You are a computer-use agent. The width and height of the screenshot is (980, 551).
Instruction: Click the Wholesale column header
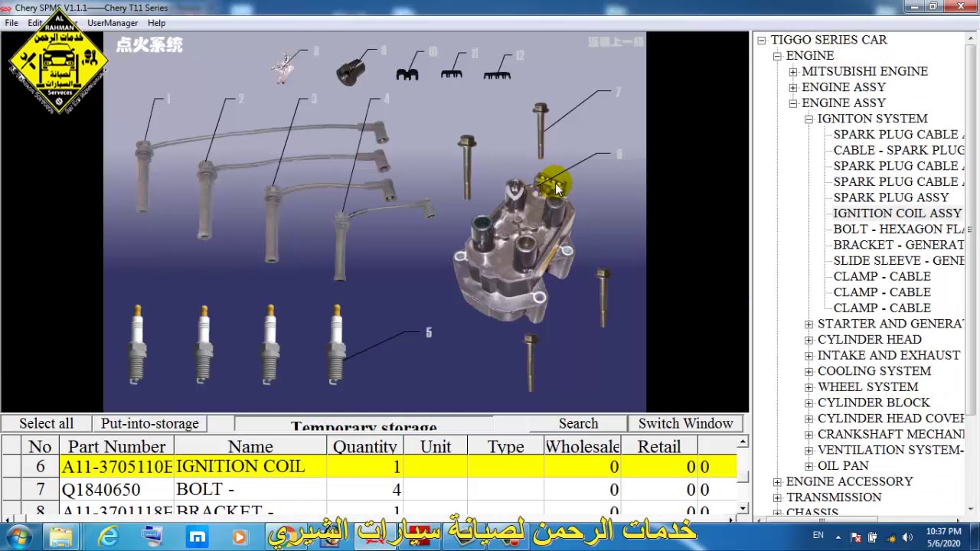pos(583,446)
